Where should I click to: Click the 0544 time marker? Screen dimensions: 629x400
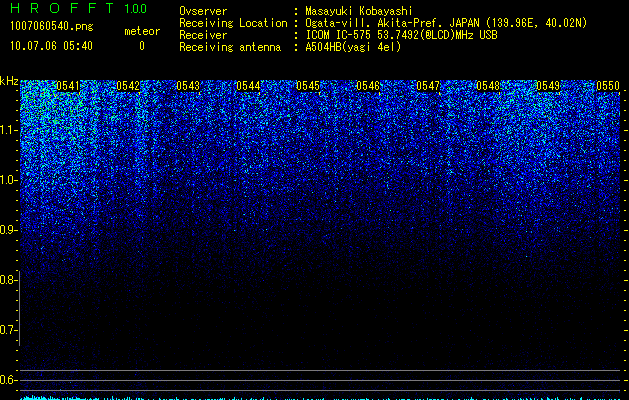click(x=248, y=86)
